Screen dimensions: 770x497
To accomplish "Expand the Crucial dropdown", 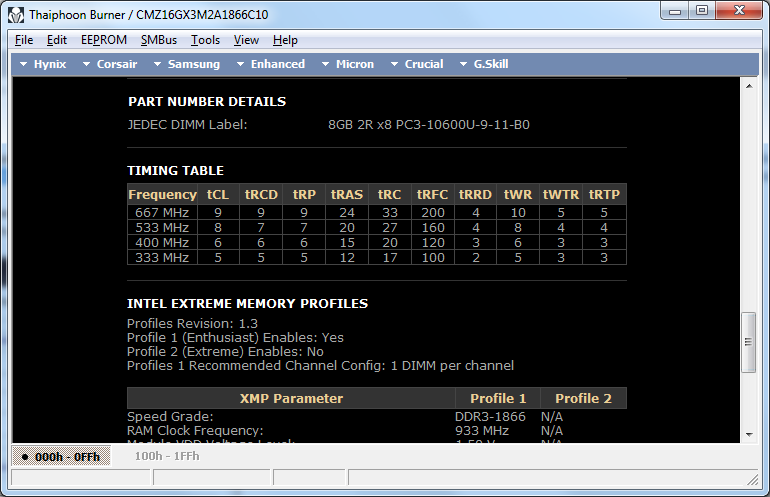I will pos(417,64).
